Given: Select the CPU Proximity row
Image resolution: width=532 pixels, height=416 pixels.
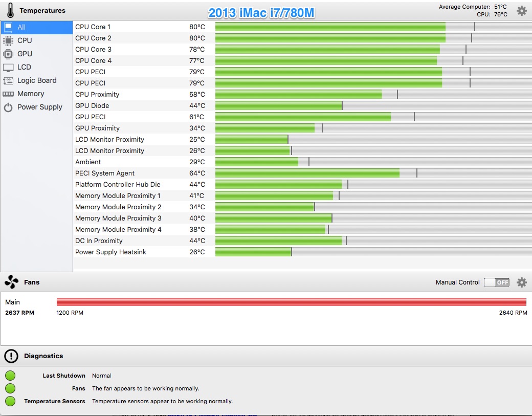Looking at the screenshot, I should 303,94.
